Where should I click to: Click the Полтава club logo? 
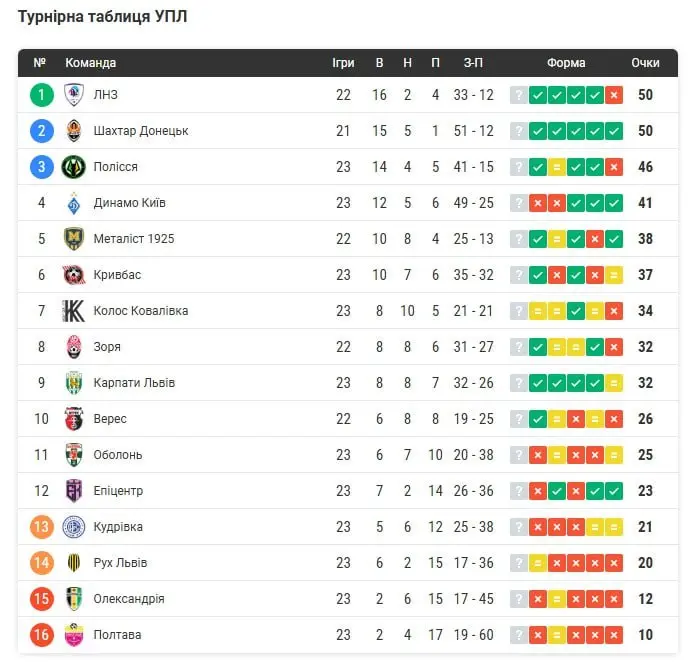[74, 635]
